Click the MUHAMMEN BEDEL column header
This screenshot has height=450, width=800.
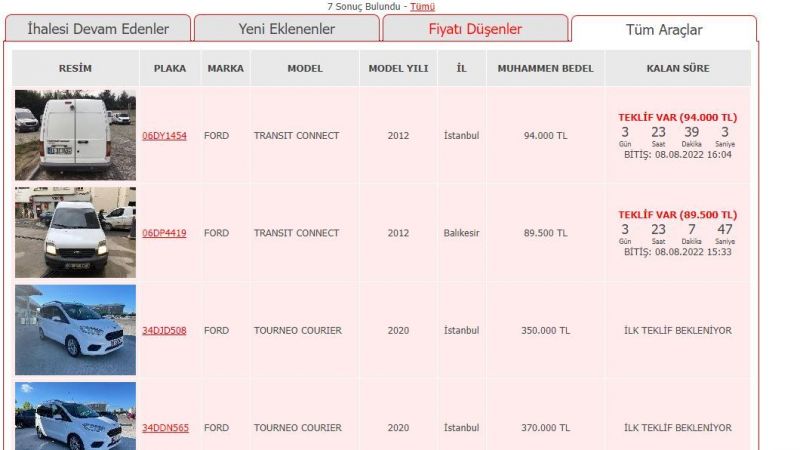pyautogui.click(x=545, y=68)
